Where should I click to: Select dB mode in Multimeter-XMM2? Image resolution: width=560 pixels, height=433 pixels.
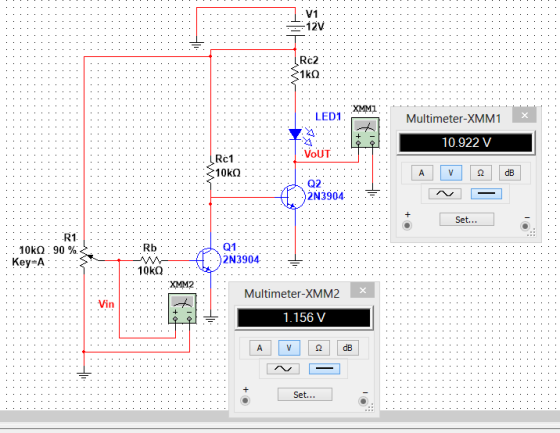click(x=348, y=348)
